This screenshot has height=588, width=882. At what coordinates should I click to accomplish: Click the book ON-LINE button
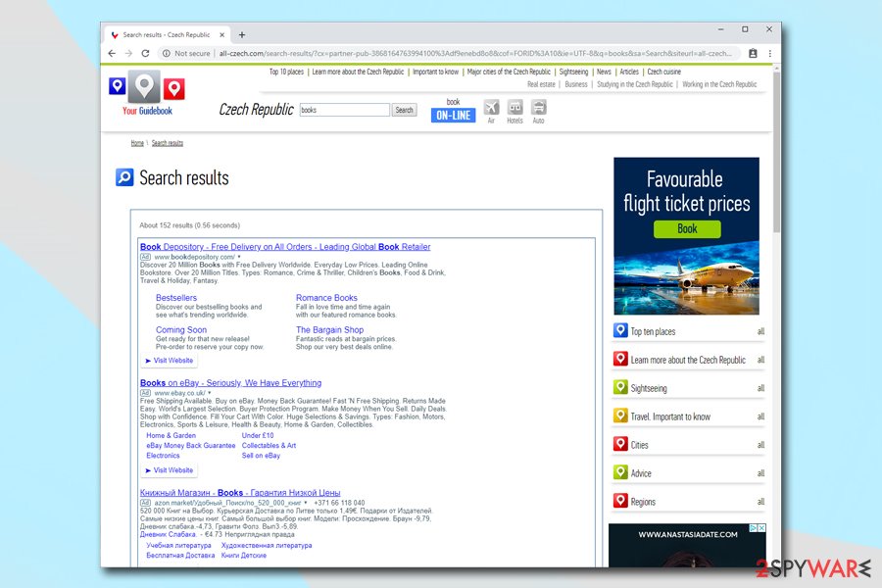pos(453,116)
